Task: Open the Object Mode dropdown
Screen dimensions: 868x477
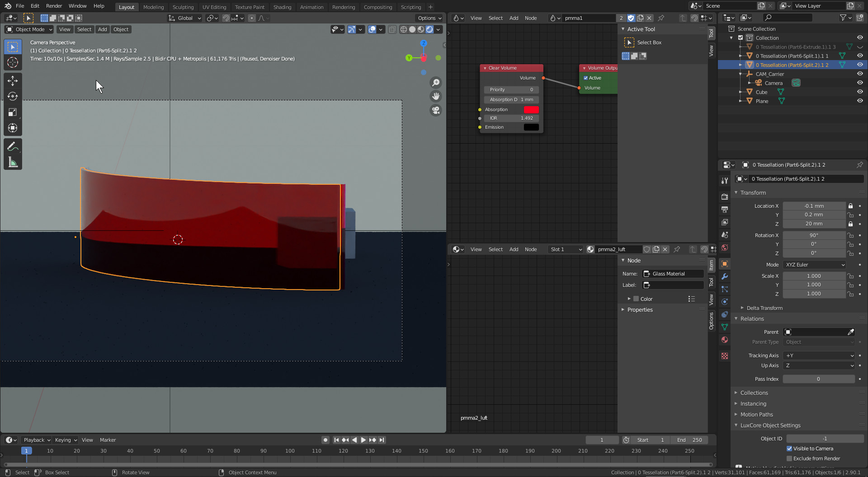Action: [x=29, y=29]
